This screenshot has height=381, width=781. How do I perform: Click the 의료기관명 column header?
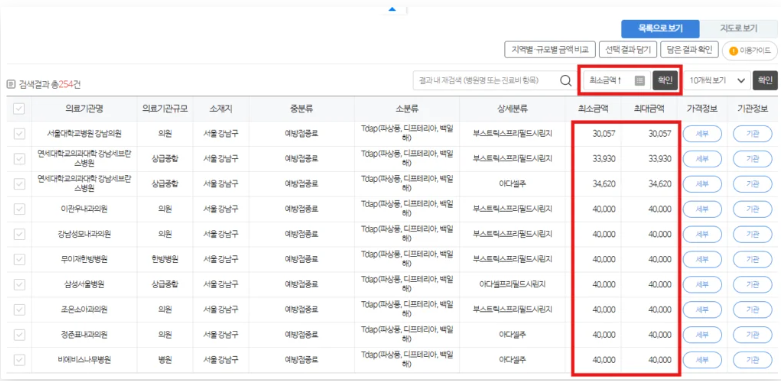click(84, 109)
